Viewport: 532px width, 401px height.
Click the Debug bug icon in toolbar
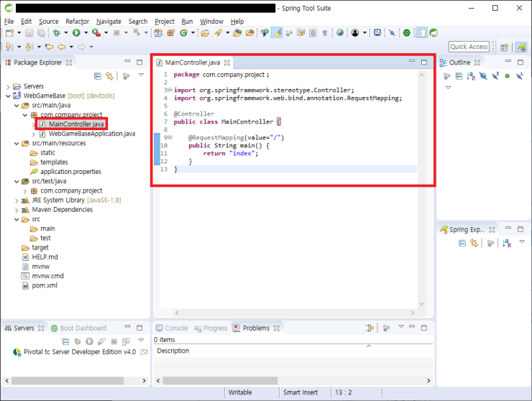(x=58, y=33)
